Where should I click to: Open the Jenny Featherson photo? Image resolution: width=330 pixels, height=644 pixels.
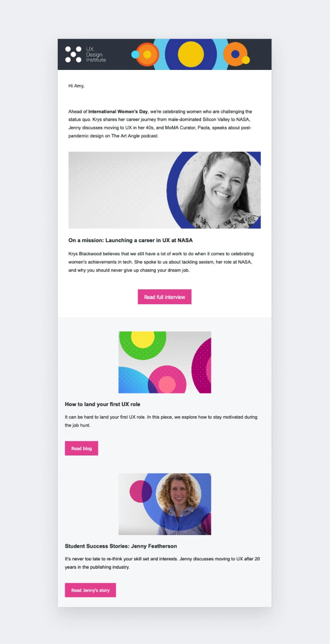click(165, 504)
